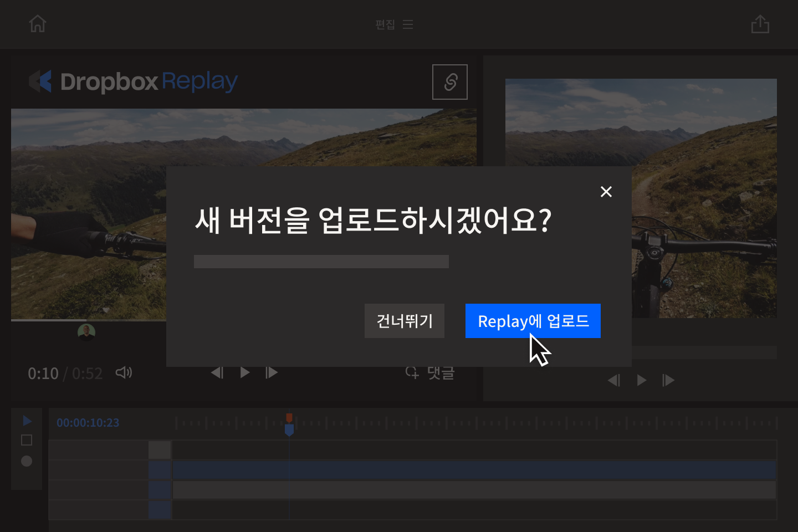Step back one frame in right preview

click(614, 380)
